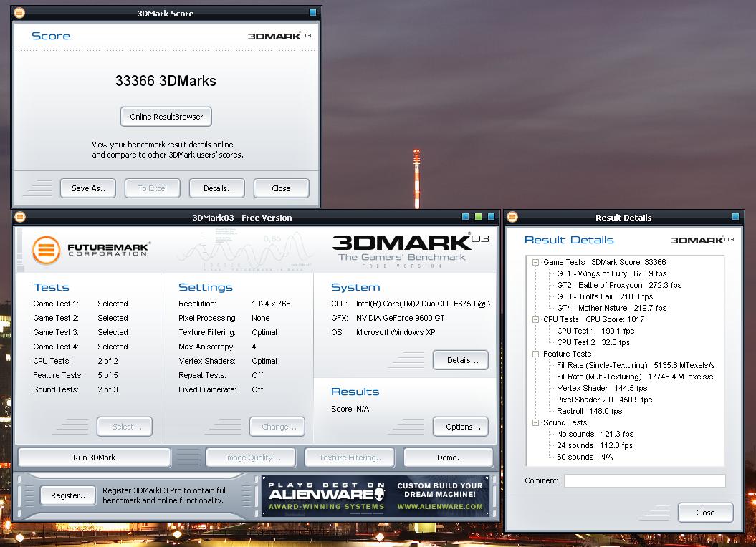
Task: Launch the Demo... button
Action: point(449,458)
